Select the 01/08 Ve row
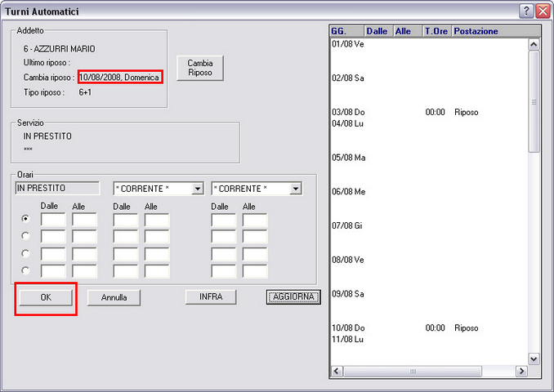This screenshot has height=392, width=554. [348, 44]
